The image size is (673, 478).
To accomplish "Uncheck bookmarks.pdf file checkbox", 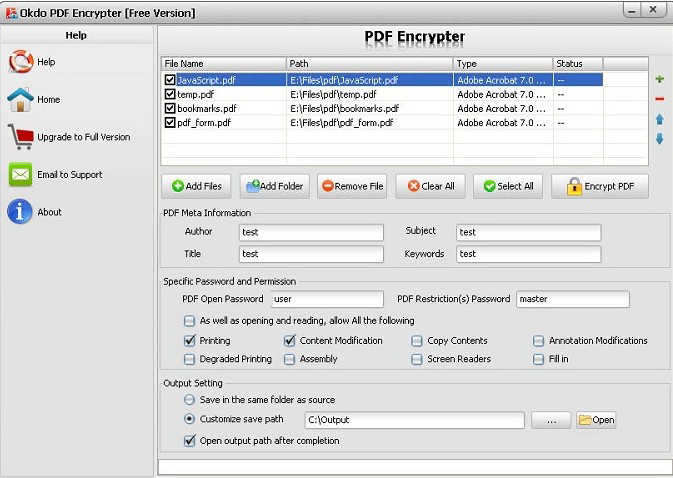I will click(170, 108).
